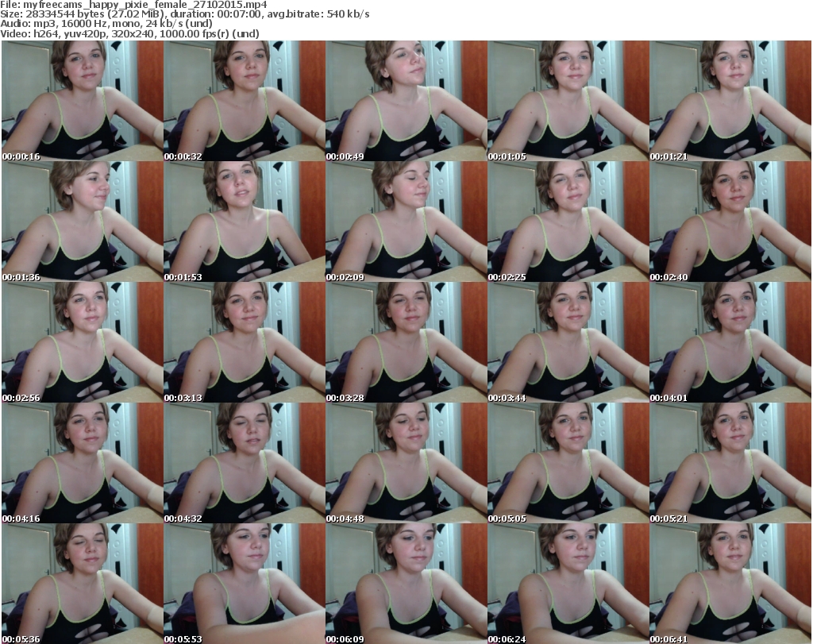
Task: Click the 00:06:09 frame thumbnail
Action: pyautogui.click(x=406, y=584)
